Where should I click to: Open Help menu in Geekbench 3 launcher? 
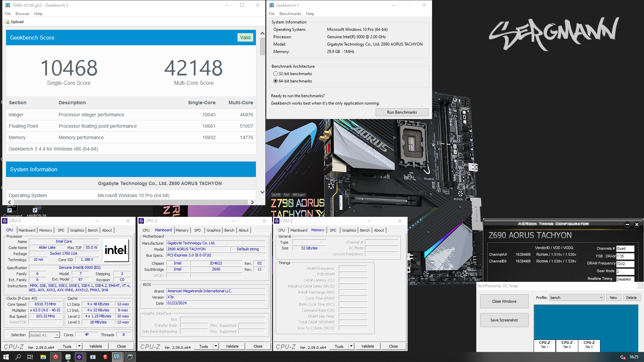click(310, 14)
